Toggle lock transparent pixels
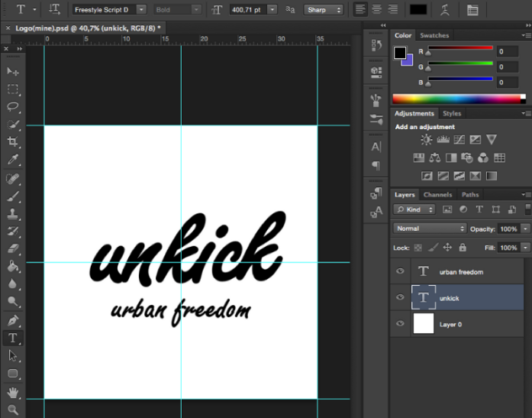 point(418,248)
